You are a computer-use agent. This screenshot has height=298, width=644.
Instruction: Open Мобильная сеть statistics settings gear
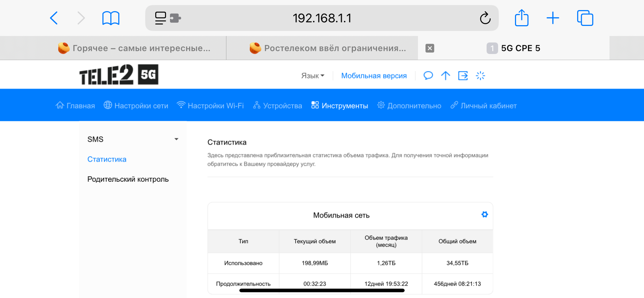tap(484, 215)
